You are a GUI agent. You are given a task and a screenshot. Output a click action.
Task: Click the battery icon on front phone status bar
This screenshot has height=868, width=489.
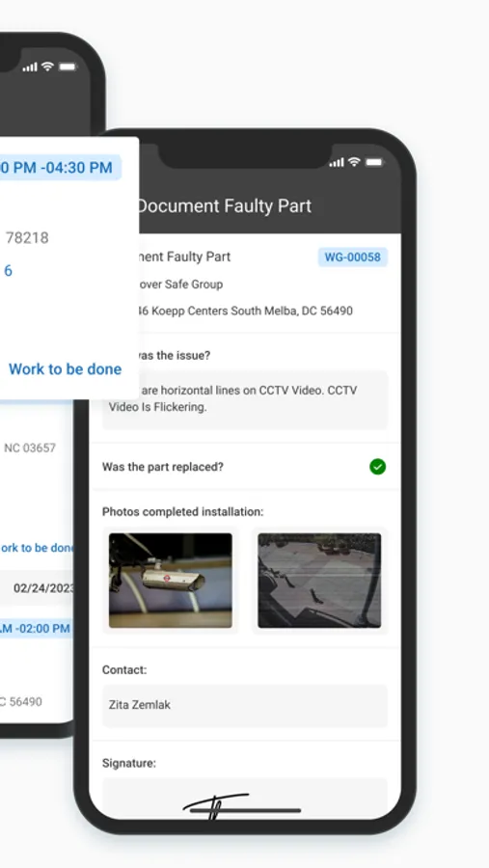(x=374, y=162)
